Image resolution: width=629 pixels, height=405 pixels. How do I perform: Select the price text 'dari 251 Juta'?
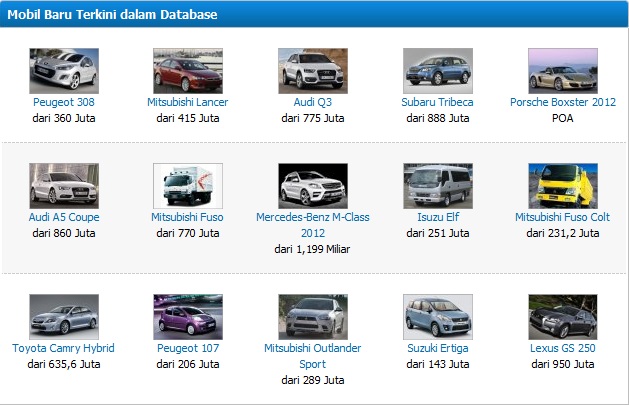438,233
